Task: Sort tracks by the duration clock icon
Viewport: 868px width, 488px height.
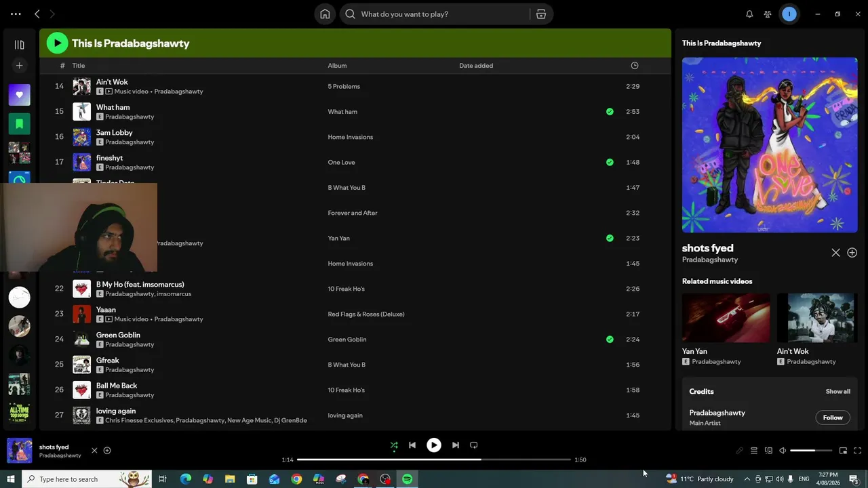Action: point(635,66)
